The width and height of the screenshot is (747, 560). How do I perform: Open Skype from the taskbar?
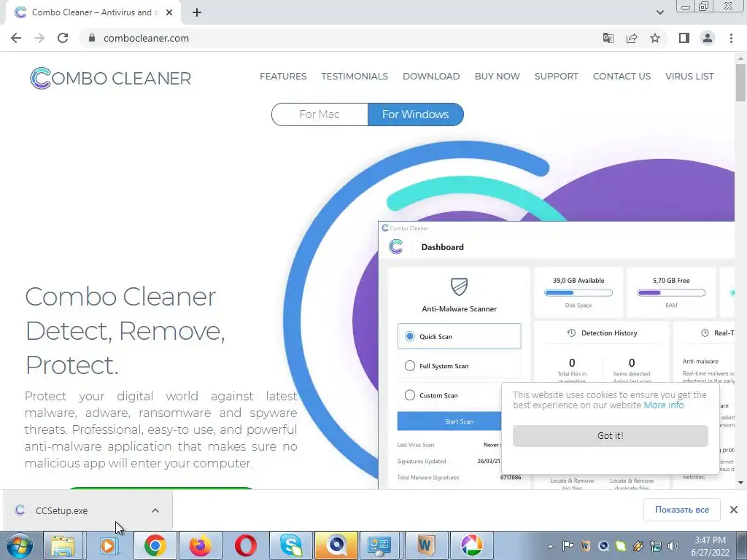tap(290, 545)
